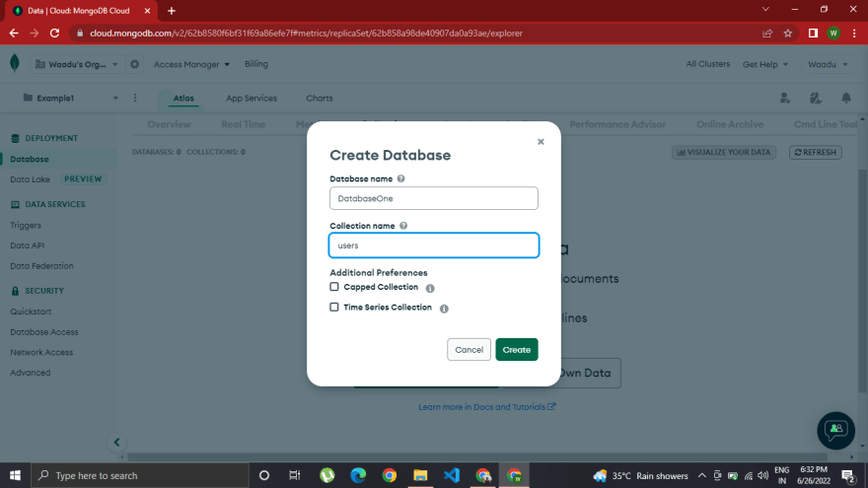
Task: Open Learn more in Docs and Tutorials
Action: (x=486, y=406)
